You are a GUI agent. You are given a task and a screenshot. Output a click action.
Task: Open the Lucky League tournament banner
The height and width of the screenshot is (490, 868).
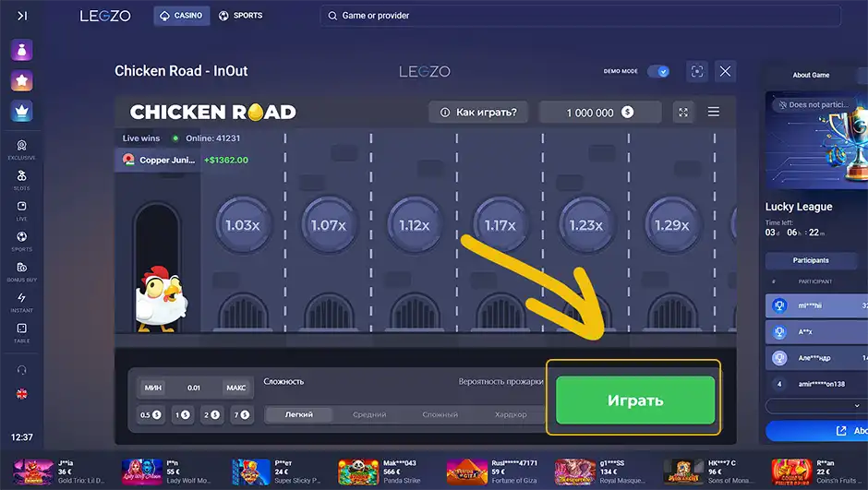pos(816,140)
